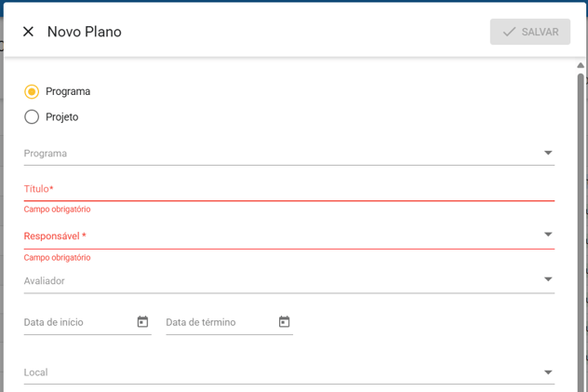Expand the Avaliador dropdown
588x392 pixels.
click(x=548, y=279)
